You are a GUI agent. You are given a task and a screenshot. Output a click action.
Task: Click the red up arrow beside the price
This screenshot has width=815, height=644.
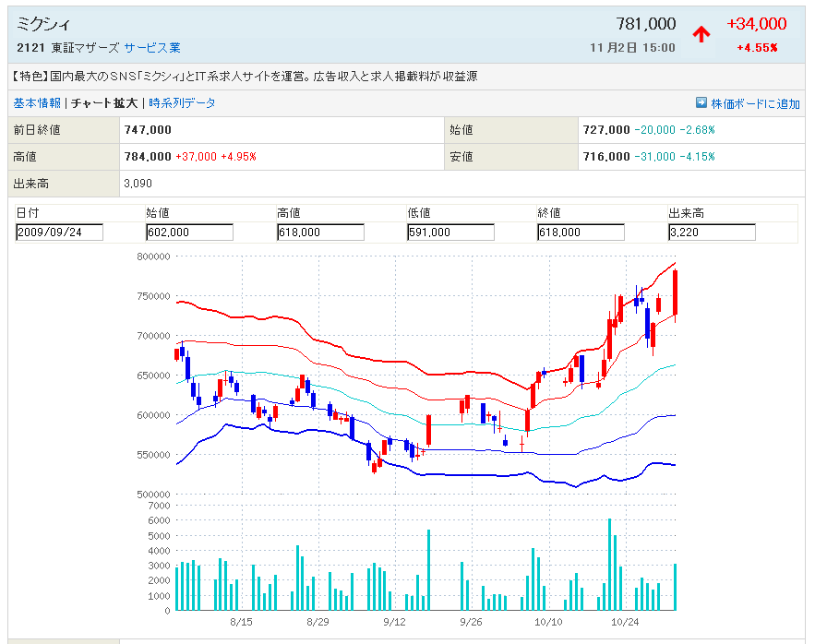point(701,35)
